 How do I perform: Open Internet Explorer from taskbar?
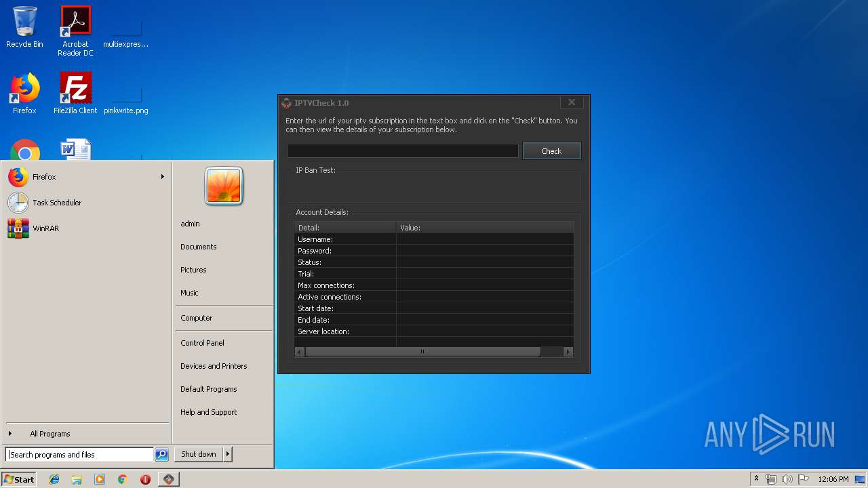(x=54, y=479)
